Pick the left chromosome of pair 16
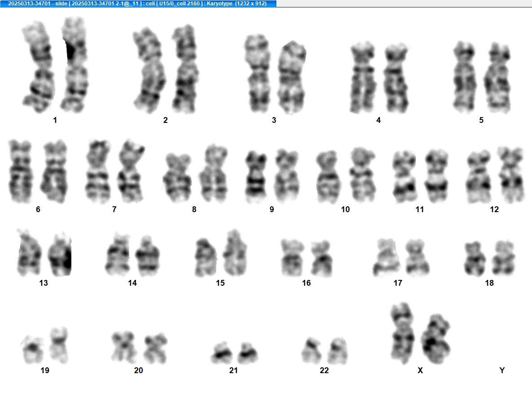The width and height of the screenshot is (532, 405). tap(293, 258)
